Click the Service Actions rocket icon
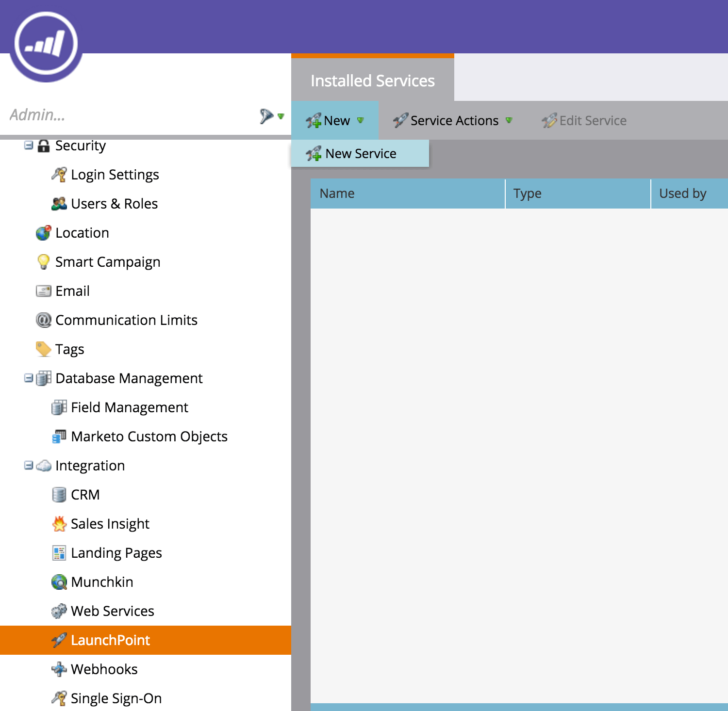Image resolution: width=728 pixels, height=711 pixels. [x=401, y=120]
